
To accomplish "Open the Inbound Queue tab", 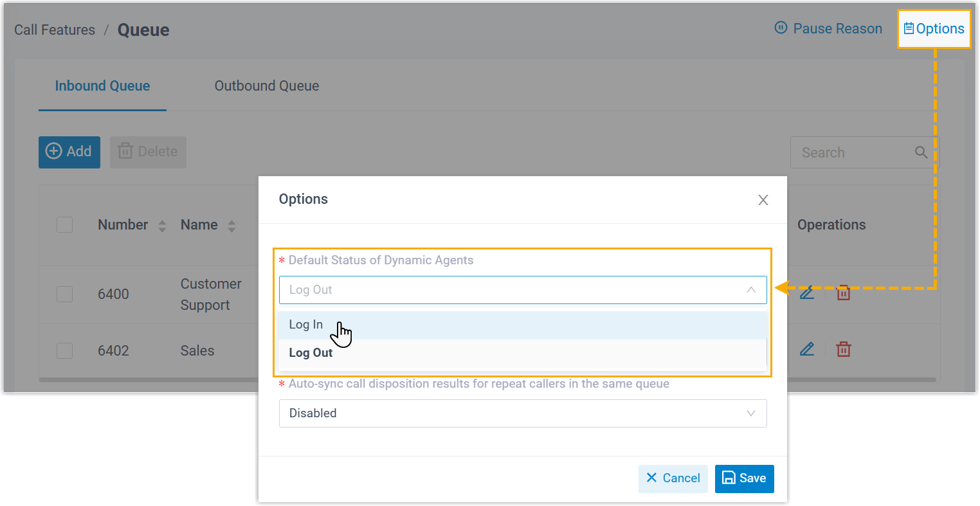I will [x=102, y=86].
